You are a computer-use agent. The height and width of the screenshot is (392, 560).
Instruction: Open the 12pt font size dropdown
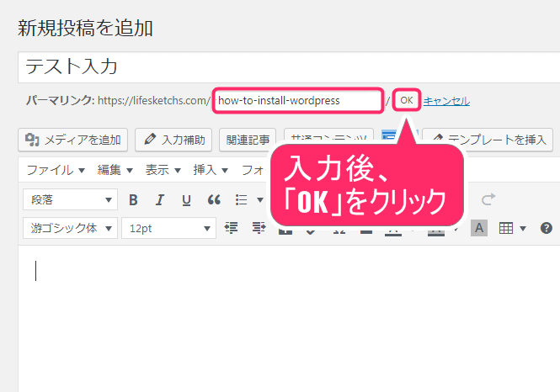pyautogui.click(x=168, y=228)
